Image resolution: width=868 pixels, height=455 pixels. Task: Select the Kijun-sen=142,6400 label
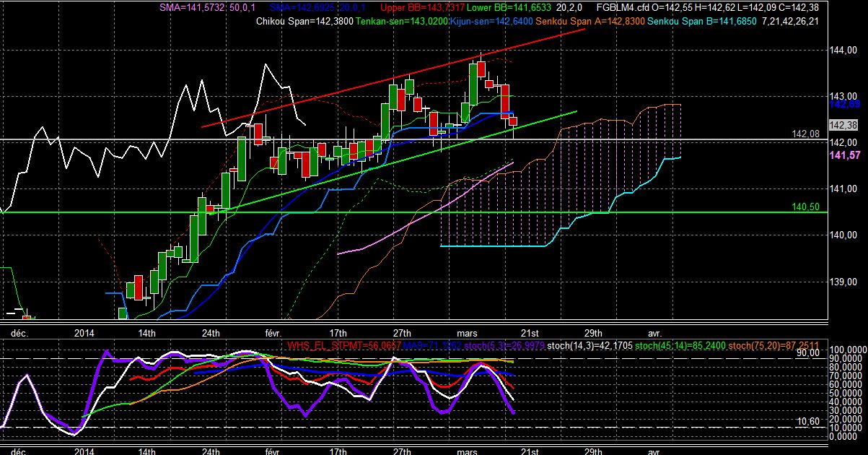pos(491,21)
